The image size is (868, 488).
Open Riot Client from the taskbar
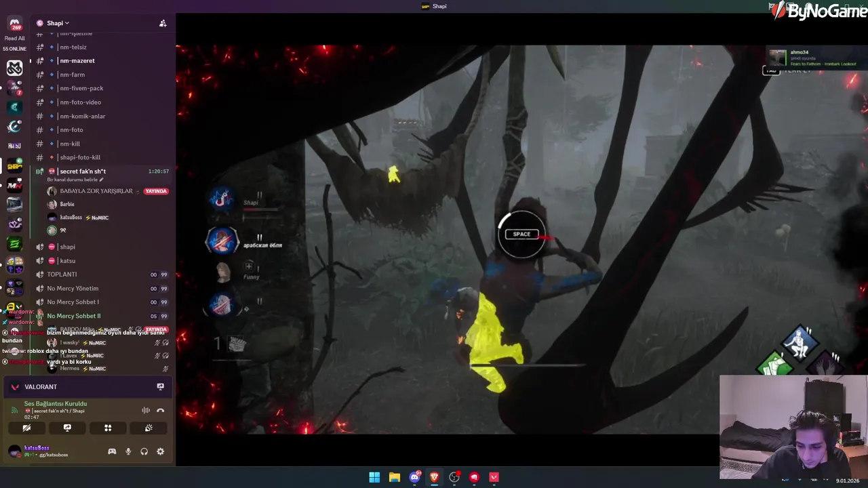(x=474, y=477)
